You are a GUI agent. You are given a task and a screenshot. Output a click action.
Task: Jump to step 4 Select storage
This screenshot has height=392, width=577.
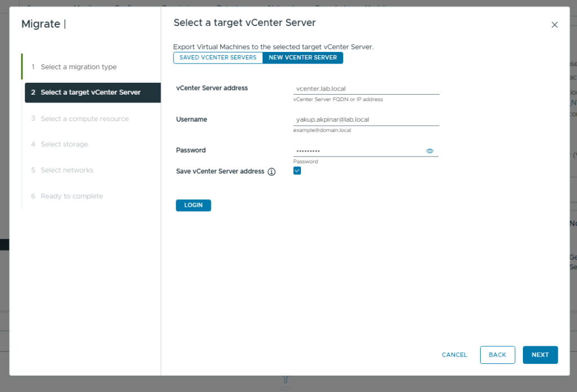pyautogui.click(x=64, y=144)
